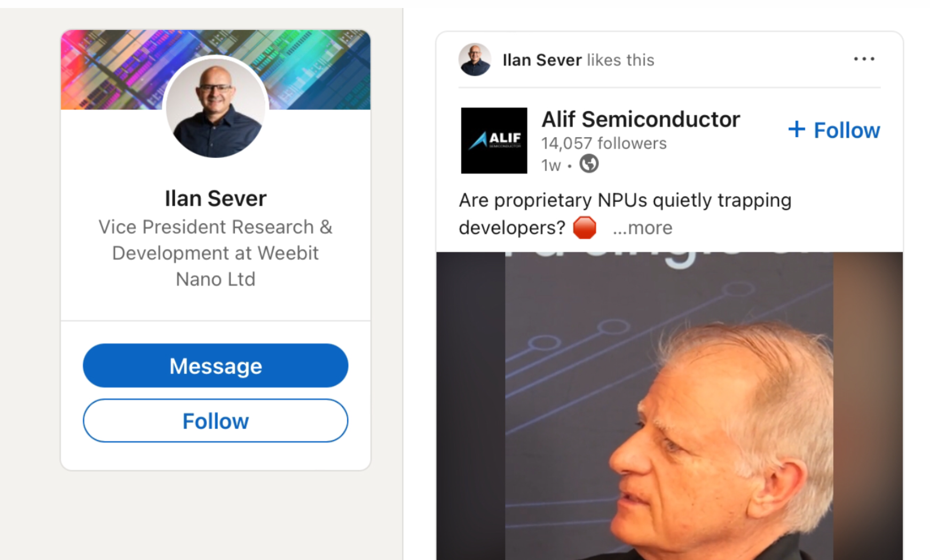Expand post text with "...more"
This screenshot has height=560, width=930.
tap(642, 228)
